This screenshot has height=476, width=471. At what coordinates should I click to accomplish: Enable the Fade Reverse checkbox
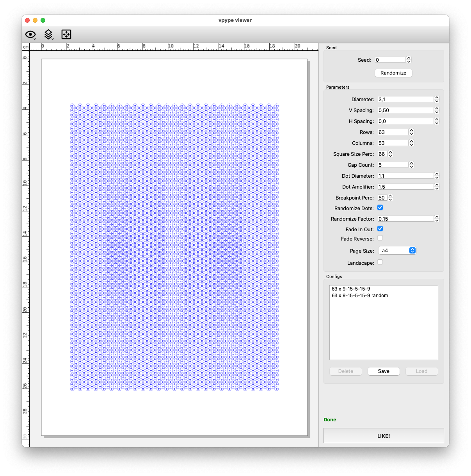(380, 238)
